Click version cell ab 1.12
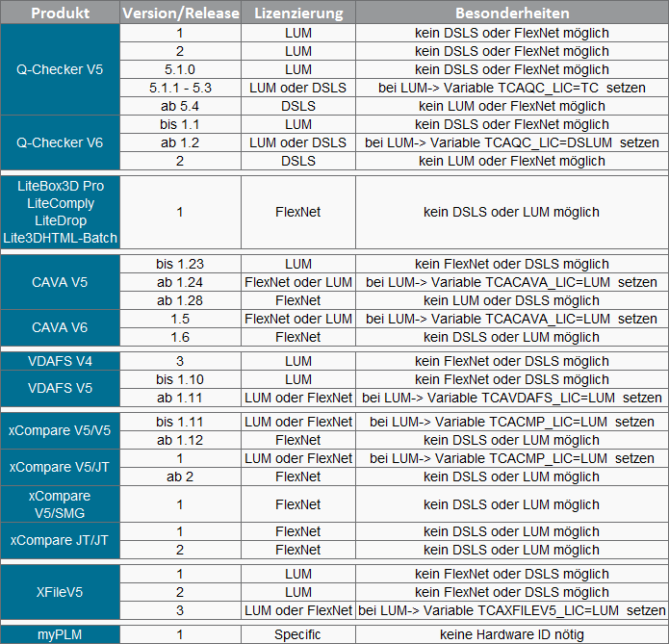 [180, 441]
